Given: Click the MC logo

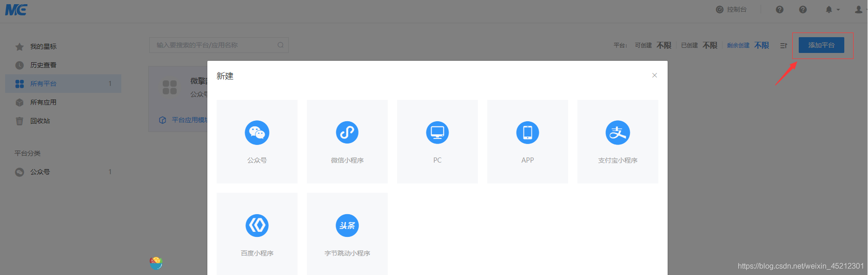Looking at the screenshot, I should tap(16, 10).
